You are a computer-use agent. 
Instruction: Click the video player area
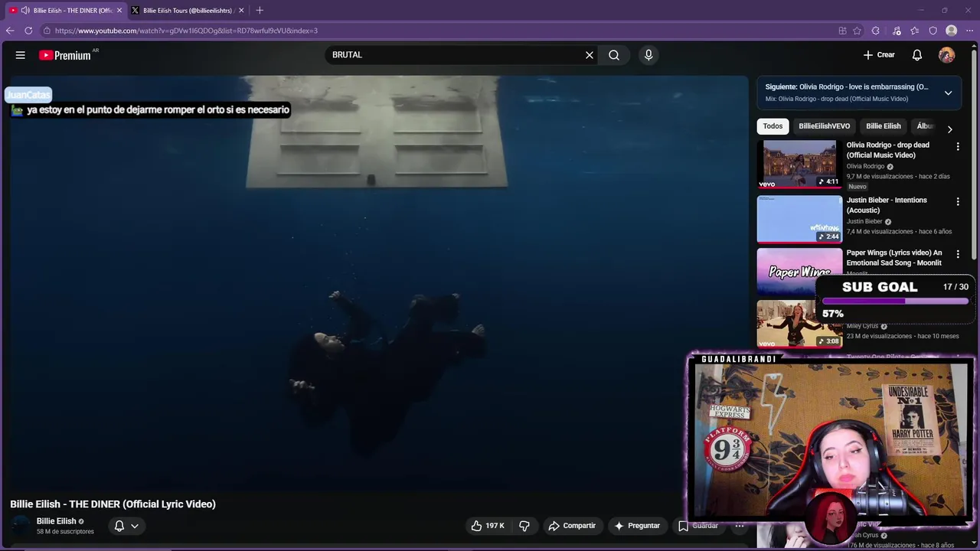(x=379, y=283)
